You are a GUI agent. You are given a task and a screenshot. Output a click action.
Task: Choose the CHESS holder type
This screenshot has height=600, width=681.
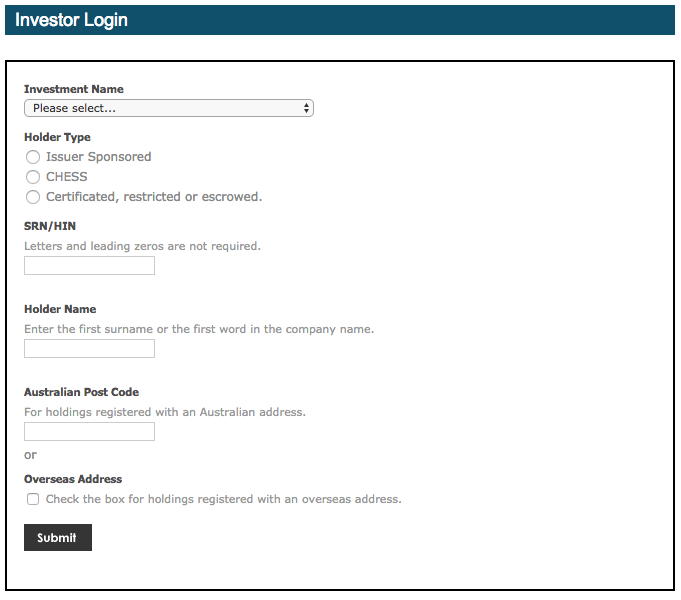33,177
